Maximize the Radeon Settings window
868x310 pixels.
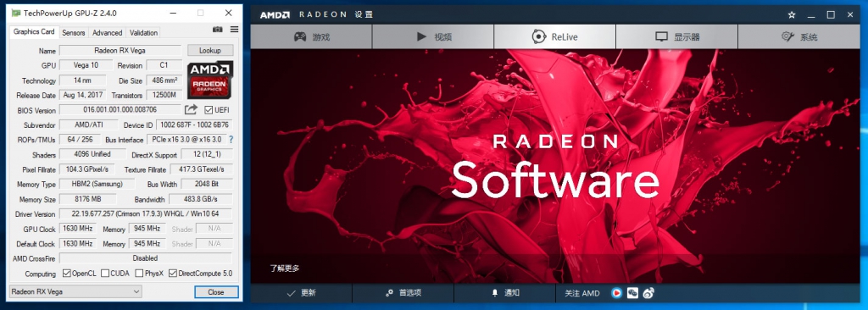tap(831, 15)
